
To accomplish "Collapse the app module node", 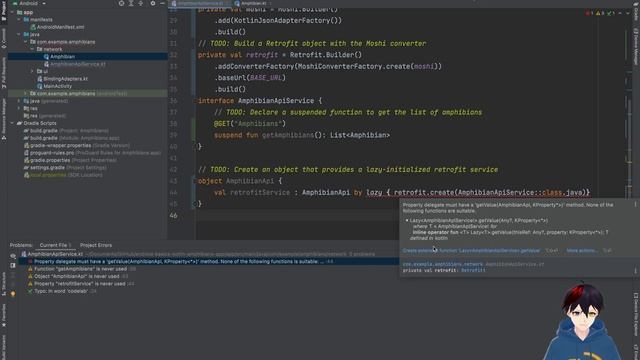I will coord(12,12).
